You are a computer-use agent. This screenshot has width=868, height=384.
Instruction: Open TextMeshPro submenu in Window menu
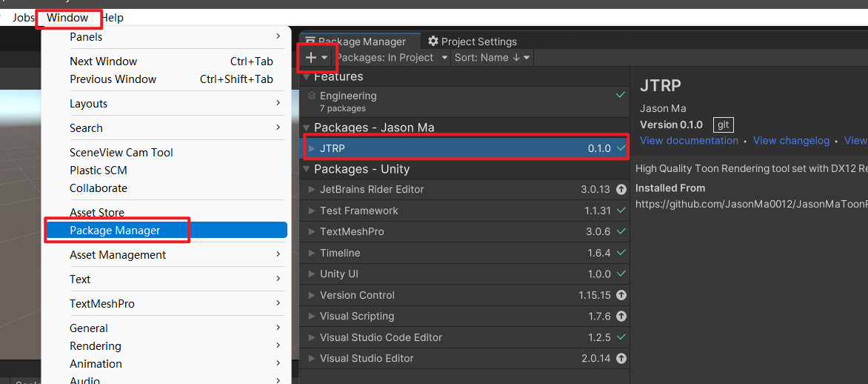click(x=166, y=304)
